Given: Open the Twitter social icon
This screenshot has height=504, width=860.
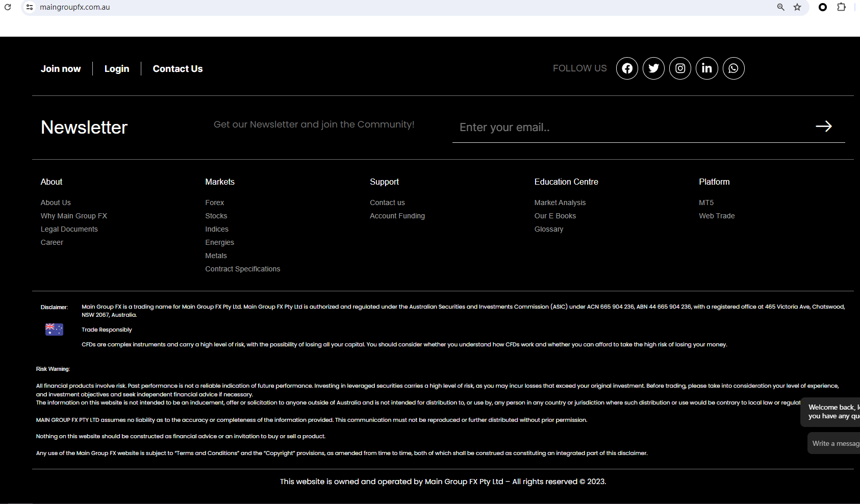Looking at the screenshot, I should pyautogui.click(x=653, y=68).
